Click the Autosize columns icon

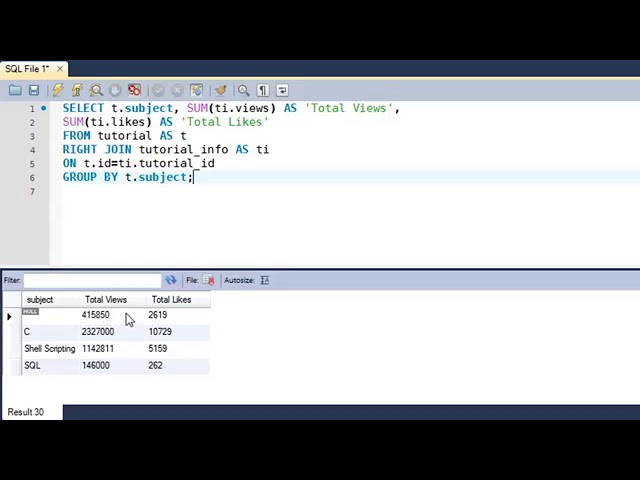tap(264, 280)
